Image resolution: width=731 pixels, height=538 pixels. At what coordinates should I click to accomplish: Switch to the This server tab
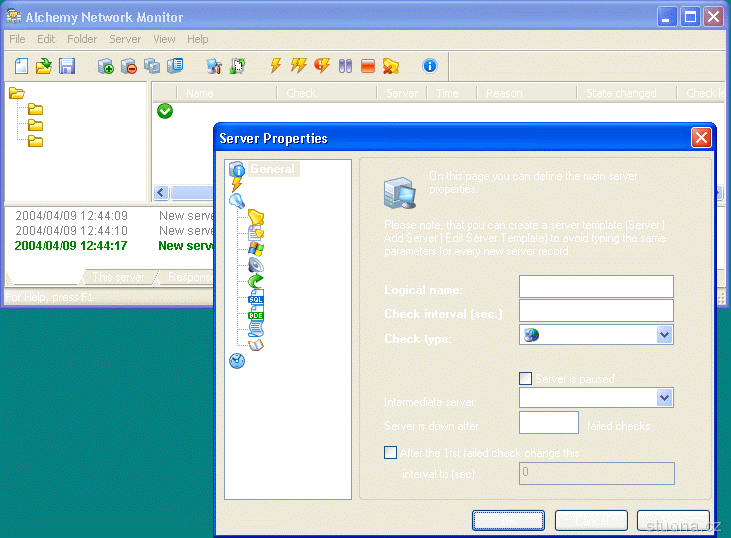[x=118, y=277]
